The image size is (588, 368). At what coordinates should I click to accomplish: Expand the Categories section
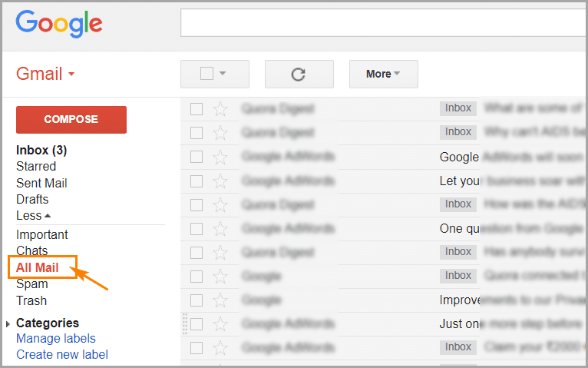pos(8,323)
